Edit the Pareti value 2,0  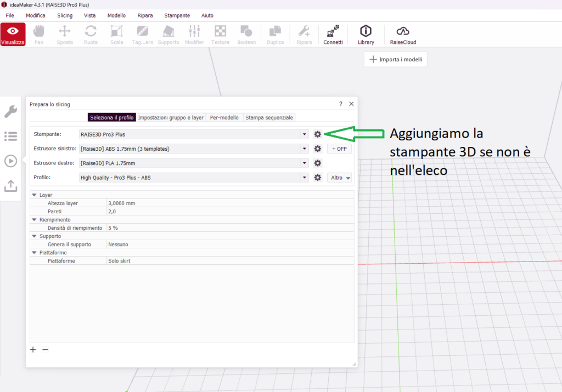pyautogui.click(x=231, y=211)
